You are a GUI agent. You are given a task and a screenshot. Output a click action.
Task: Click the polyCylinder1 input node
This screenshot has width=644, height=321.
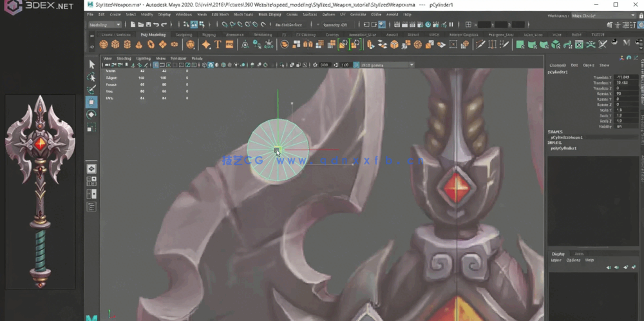[x=563, y=148]
